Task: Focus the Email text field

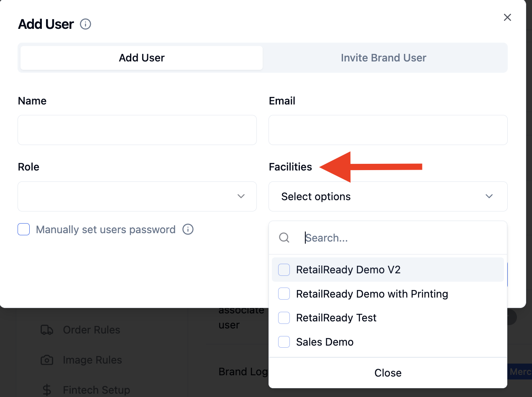Action: [388, 130]
